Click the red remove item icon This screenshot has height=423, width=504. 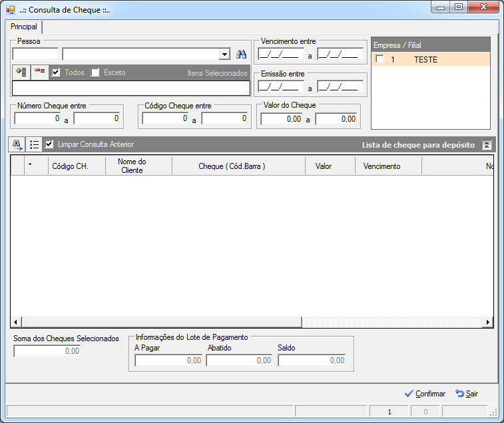point(40,72)
